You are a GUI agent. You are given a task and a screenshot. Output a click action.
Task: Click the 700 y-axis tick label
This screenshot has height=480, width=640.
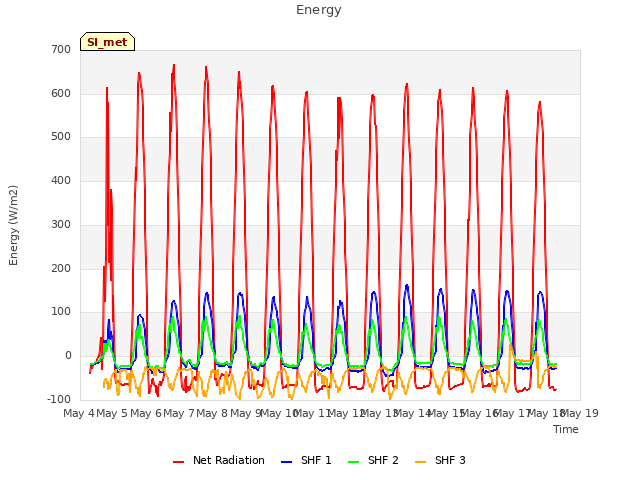61,49
